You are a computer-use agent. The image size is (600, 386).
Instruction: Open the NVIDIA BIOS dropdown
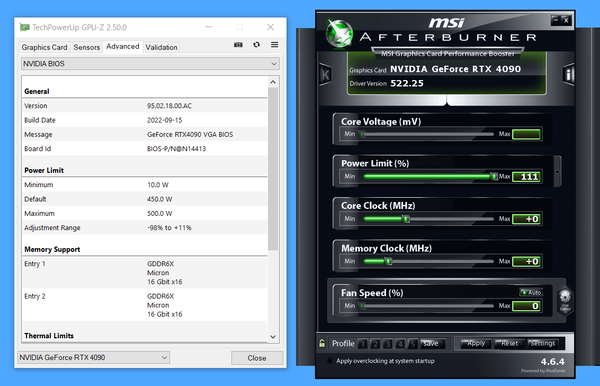[x=150, y=64]
